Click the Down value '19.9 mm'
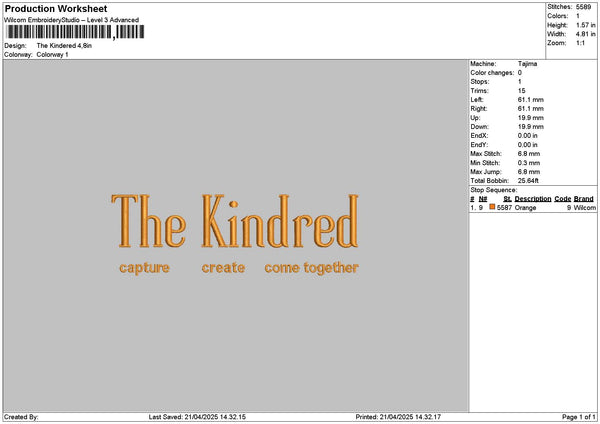Viewport: 600px width, 424px height. pyautogui.click(x=530, y=127)
